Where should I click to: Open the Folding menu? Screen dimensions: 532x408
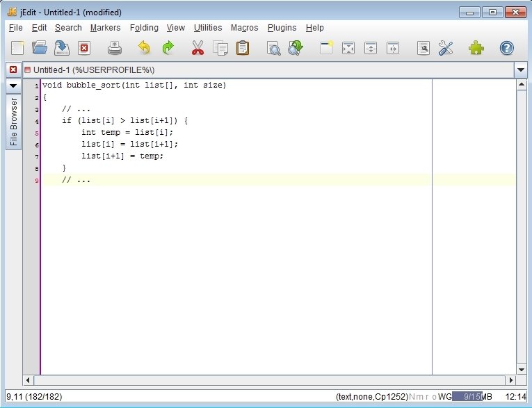pyautogui.click(x=144, y=28)
